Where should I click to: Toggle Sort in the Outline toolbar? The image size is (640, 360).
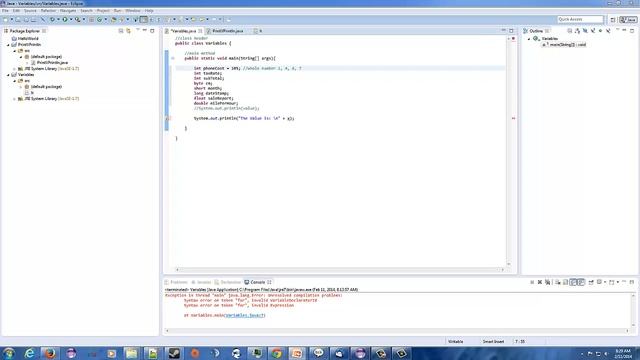point(577,31)
